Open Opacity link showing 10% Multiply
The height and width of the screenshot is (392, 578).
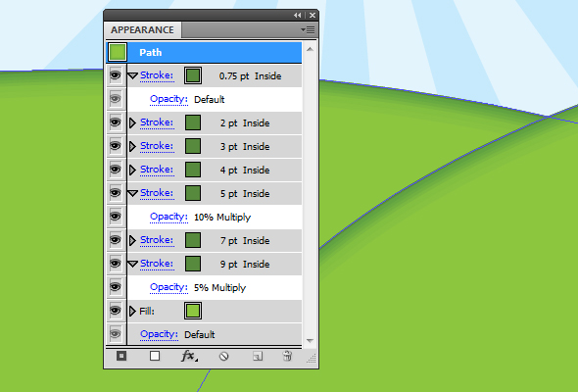169,218
